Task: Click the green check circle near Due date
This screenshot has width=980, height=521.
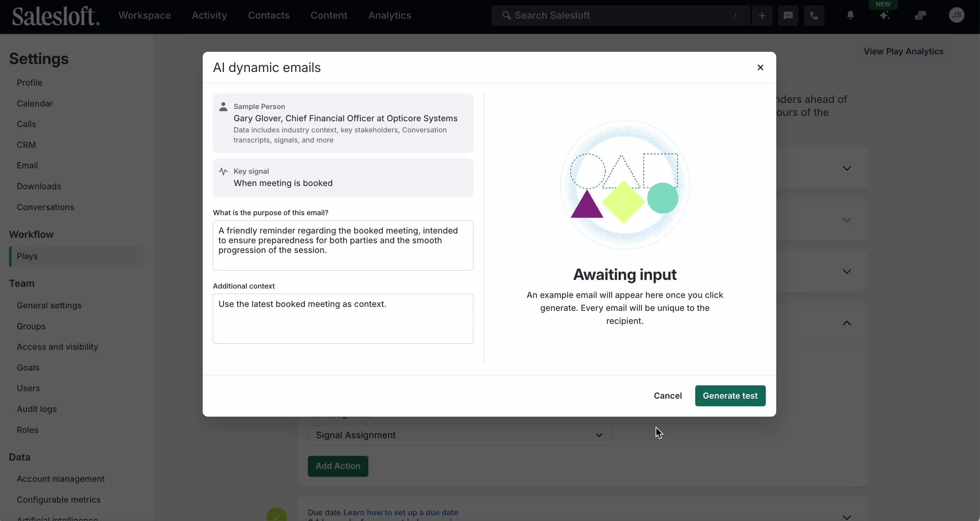Action: pyautogui.click(x=277, y=515)
